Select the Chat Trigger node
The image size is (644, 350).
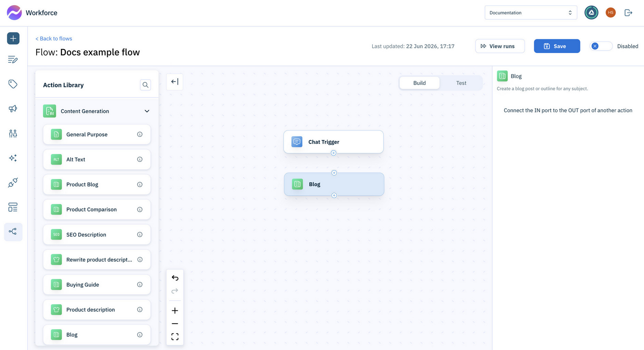(x=333, y=142)
